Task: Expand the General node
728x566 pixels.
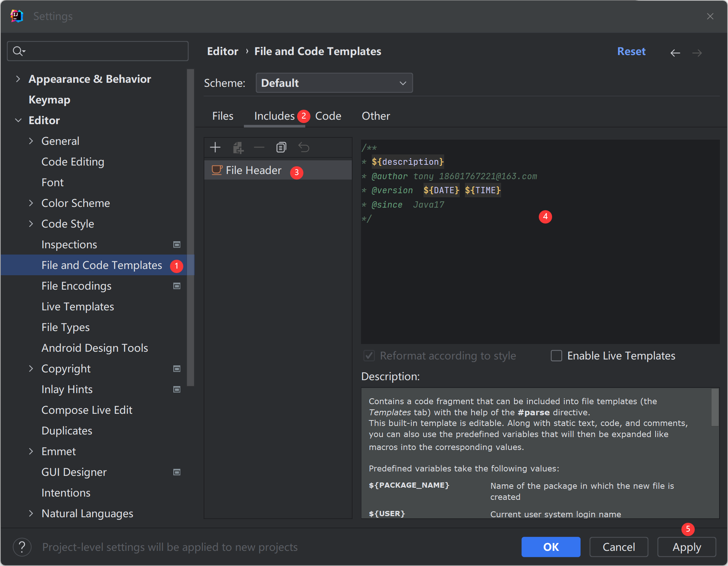Action: tap(31, 141)
